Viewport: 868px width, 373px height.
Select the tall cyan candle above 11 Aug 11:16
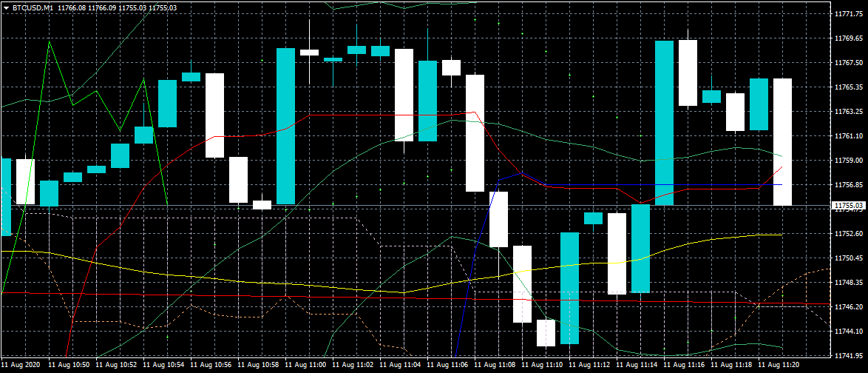664,123
